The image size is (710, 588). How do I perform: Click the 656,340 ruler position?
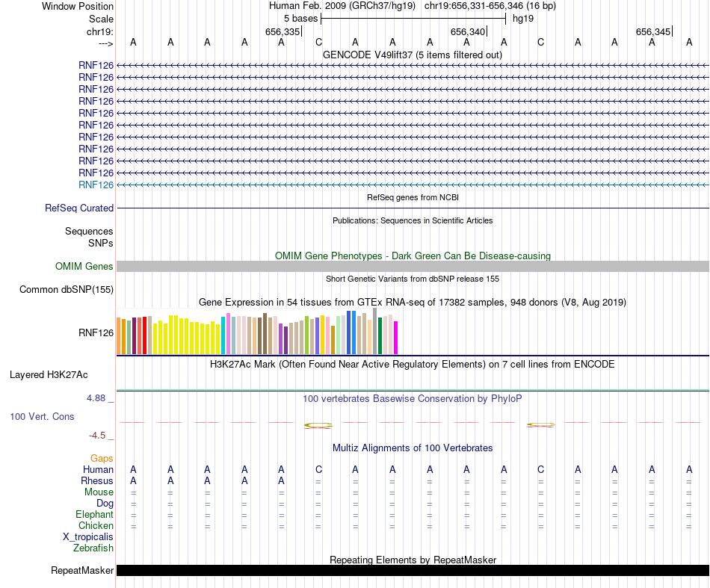[468, 31]
